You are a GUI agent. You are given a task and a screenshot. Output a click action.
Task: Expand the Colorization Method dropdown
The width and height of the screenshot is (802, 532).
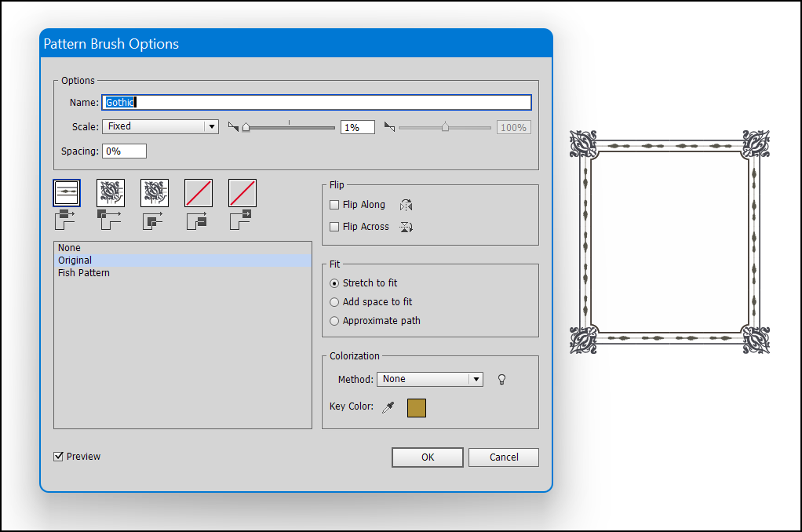(x=430, y=379)
